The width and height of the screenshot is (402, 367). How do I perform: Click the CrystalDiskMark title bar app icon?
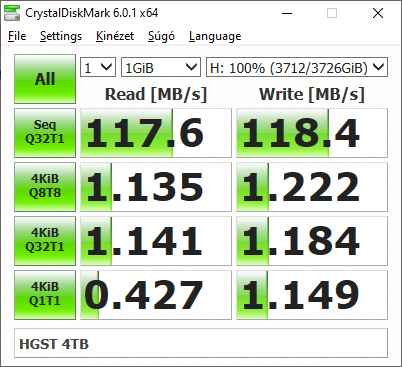[x=12, y=13]
